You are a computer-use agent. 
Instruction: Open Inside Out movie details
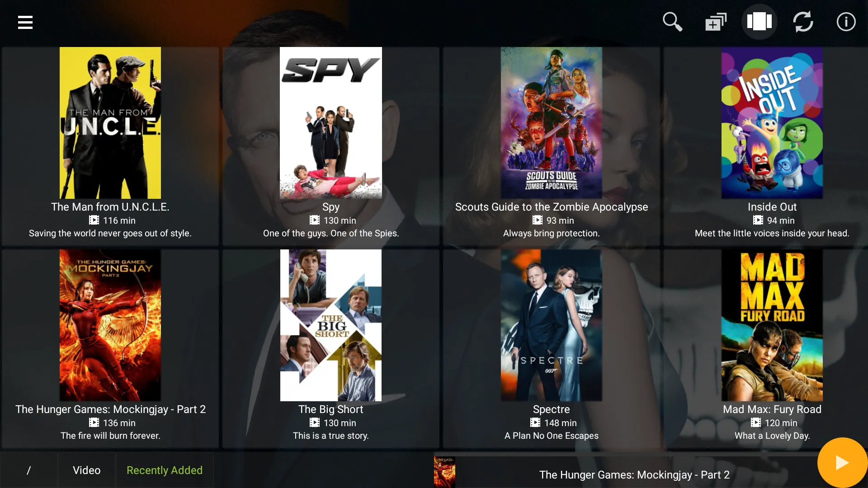point(771,123)
